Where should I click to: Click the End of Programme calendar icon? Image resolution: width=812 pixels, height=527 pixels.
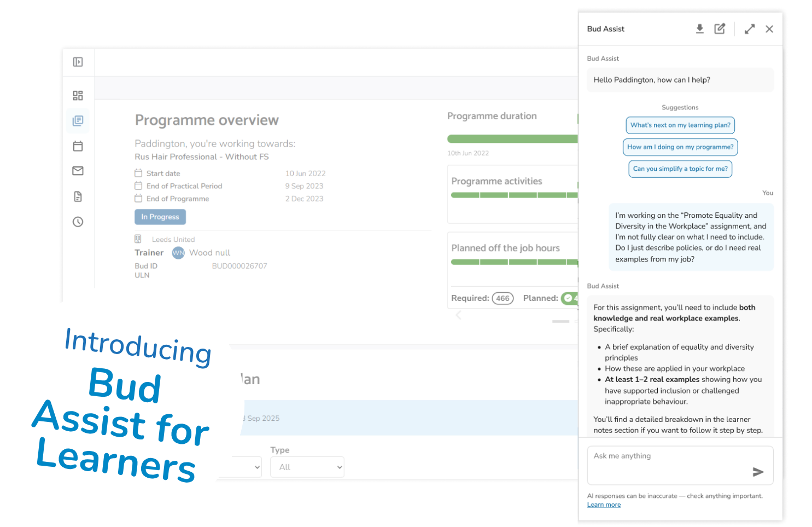point(138,198)
